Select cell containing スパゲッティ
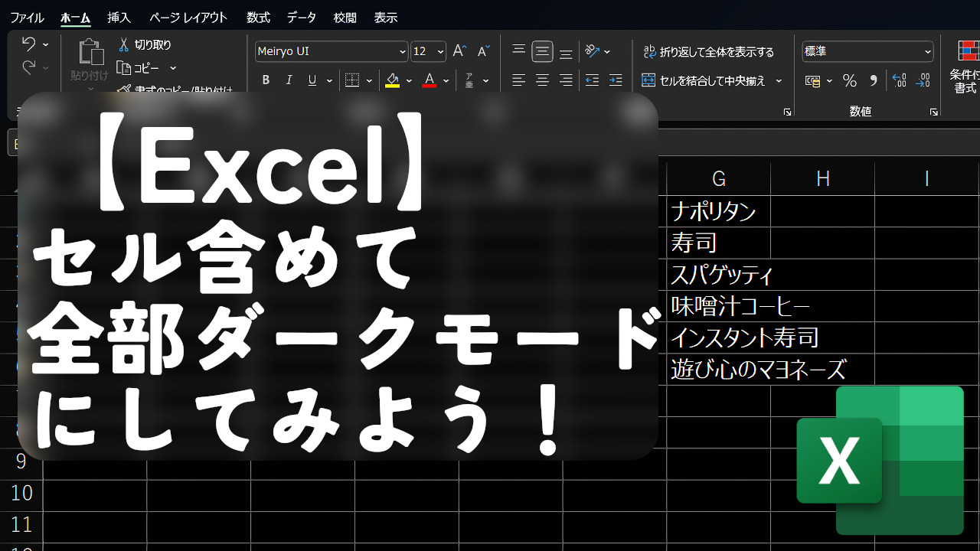This screenshot has width=980, height=551. point(718,274)
